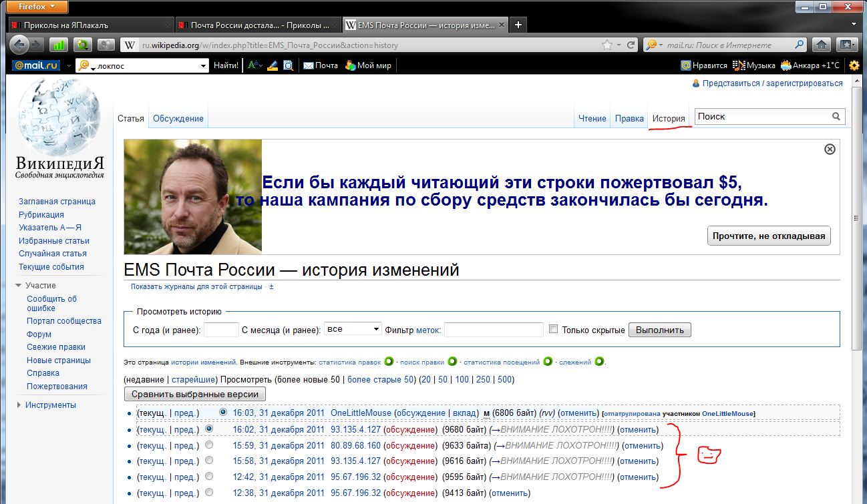Viewport: 867px width, 504px height.
Task: Open the Статья tab
Action: [131, 119]
